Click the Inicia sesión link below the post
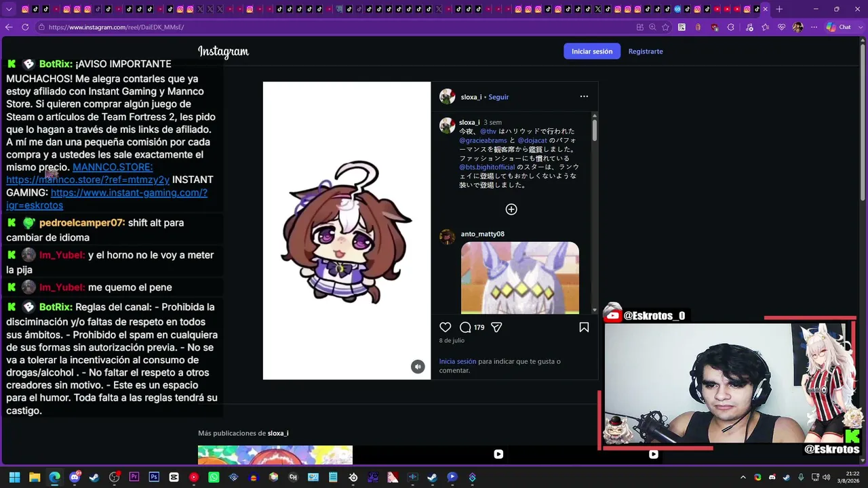The height and width of the screenshot is (488, 868). (458, 361)
